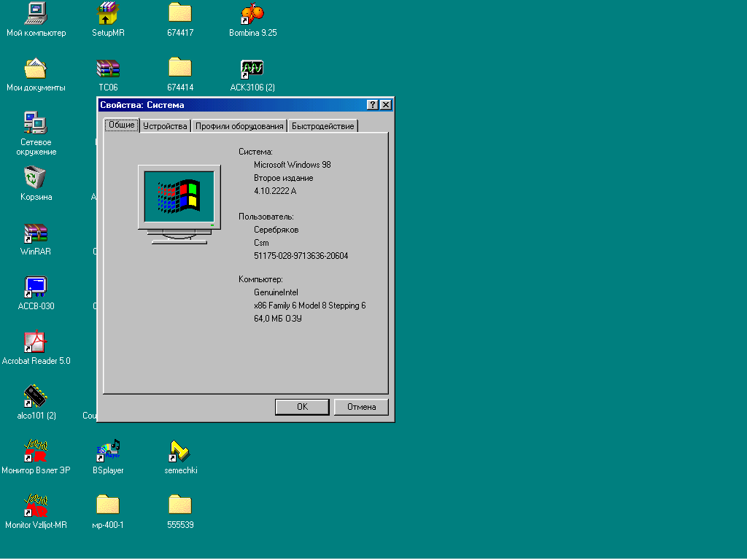Open the Мой компьютер desktop icon
The width and height of the screenshot is (747, 560).
click(36, 15)
